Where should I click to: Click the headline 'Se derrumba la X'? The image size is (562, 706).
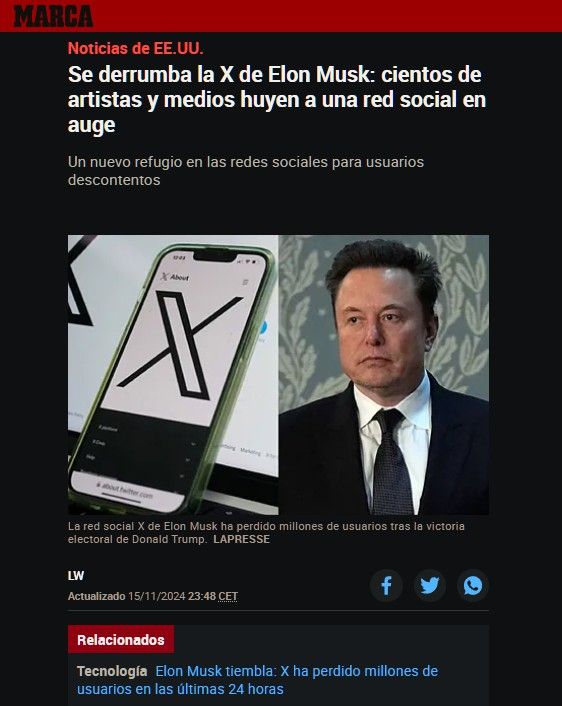tap(277, 100)
